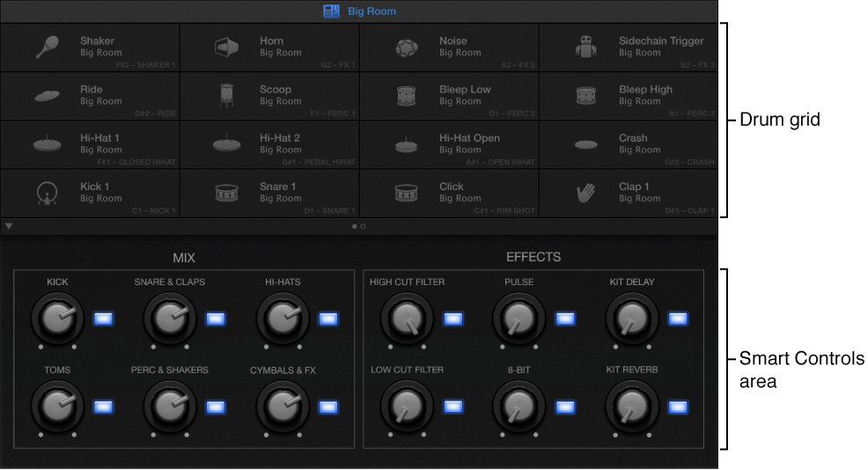The image size is (868, 470).
Task: Mute the HI-HATS mix group
Action: (x=327, y=319)
